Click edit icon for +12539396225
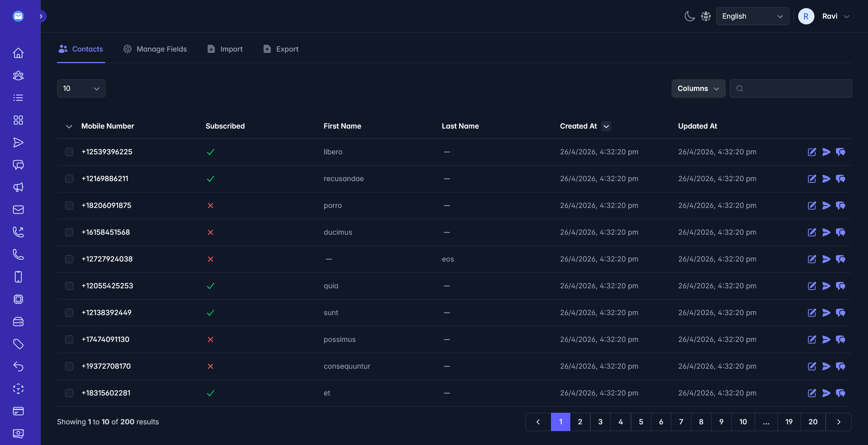 (x=812, y=152)
